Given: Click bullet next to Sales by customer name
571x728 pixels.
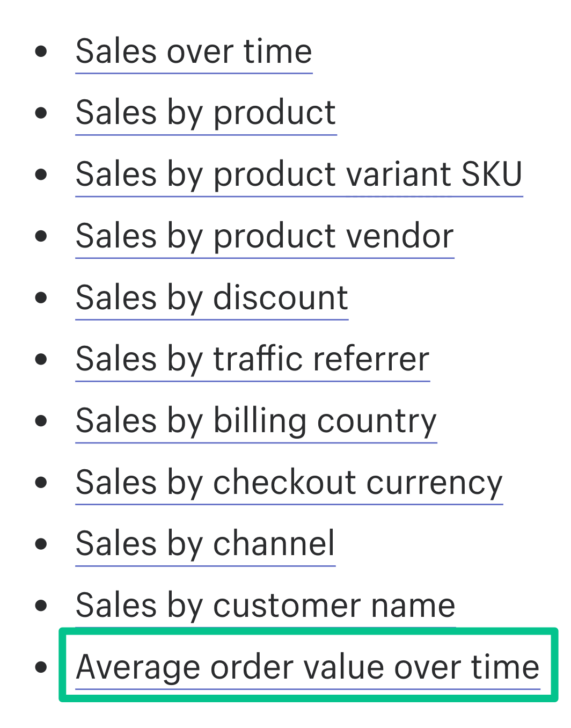Looking at the screenshot, I should (x=41, y=606).
